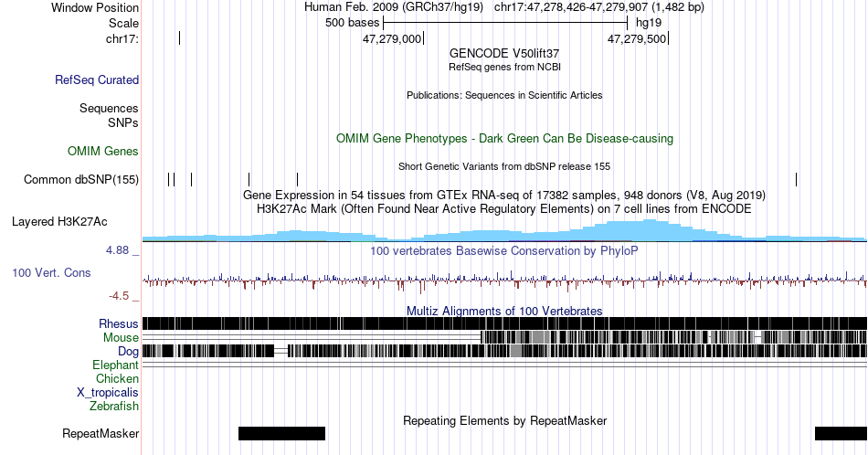Click the Elephant species label

click(116, 365)
